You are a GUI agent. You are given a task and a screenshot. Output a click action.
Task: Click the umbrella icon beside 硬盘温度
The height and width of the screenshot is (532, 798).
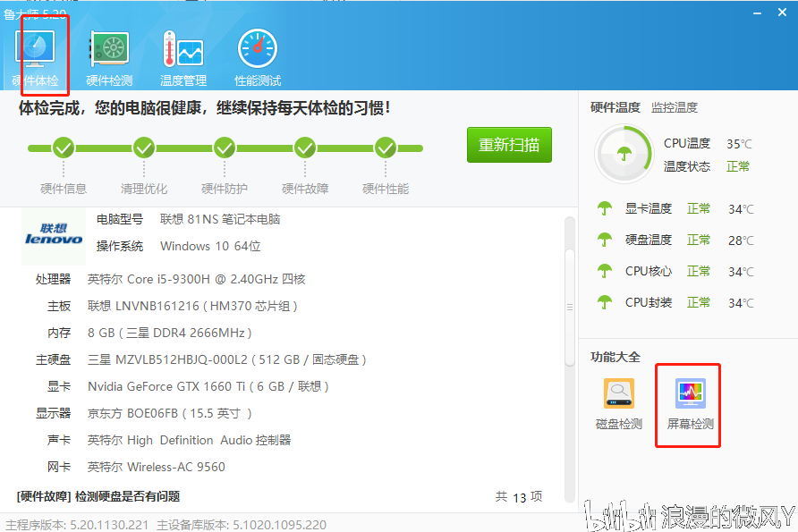605,240
